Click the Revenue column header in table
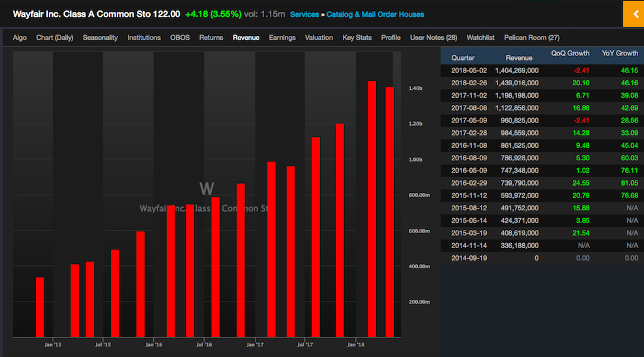 (x=519, y=58)
